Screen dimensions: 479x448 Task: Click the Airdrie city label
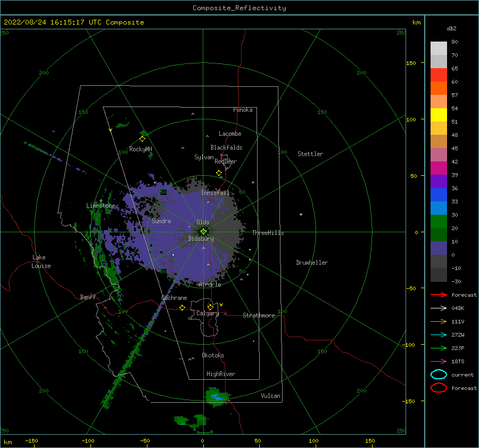(210, 284)
